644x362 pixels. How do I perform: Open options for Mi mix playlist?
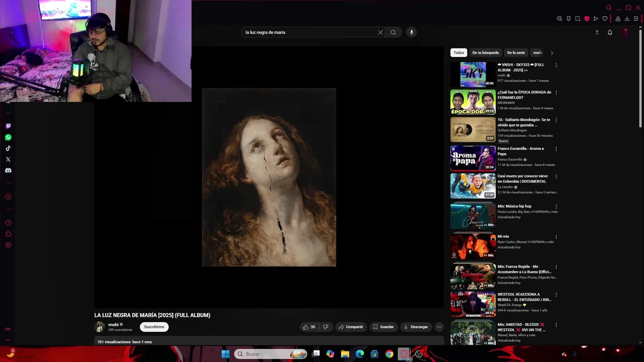[x=556, y=237]
